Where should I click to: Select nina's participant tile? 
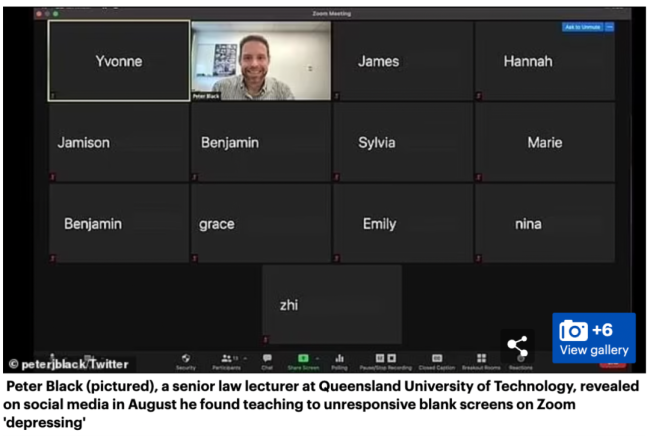pyautogui.click(x=545, y=223)
